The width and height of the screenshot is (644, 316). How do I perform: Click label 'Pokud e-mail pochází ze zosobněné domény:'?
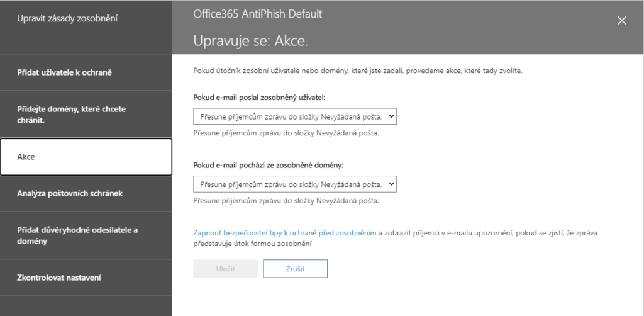click(x=268, y=165)
